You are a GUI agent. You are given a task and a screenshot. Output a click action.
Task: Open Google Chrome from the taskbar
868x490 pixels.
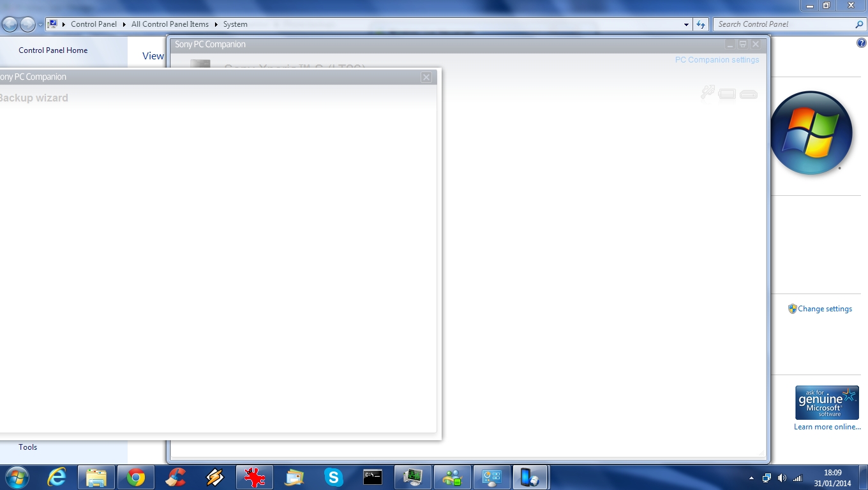pos(136,477)
